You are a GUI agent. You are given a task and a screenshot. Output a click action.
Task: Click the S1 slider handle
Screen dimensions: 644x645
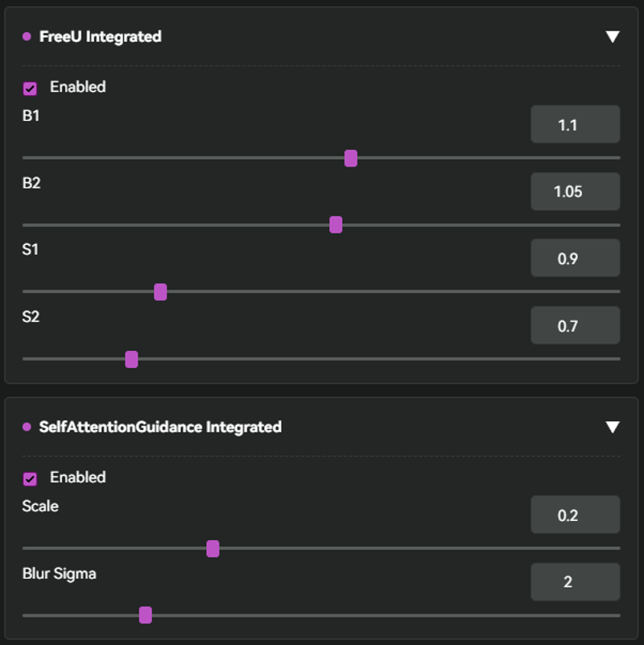tap(160, 292)
